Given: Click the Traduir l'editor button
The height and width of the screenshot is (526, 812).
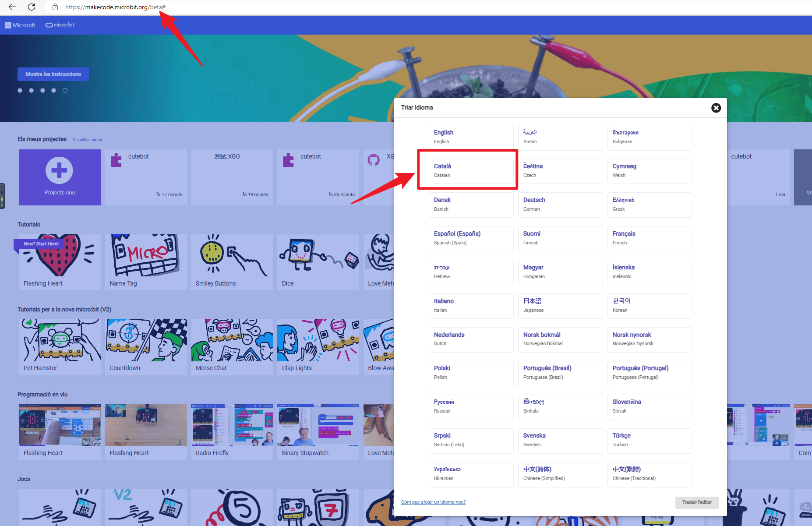Looking at the screenshot, I should point(696,502).
